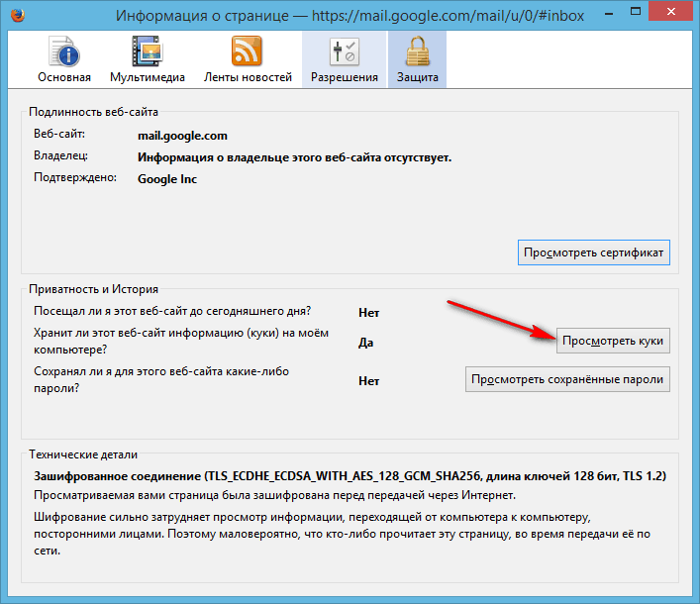Viewport: 700px width, 604px height.
Task: Open the Ленты новостей RSS icon
Action: (247, 50)
